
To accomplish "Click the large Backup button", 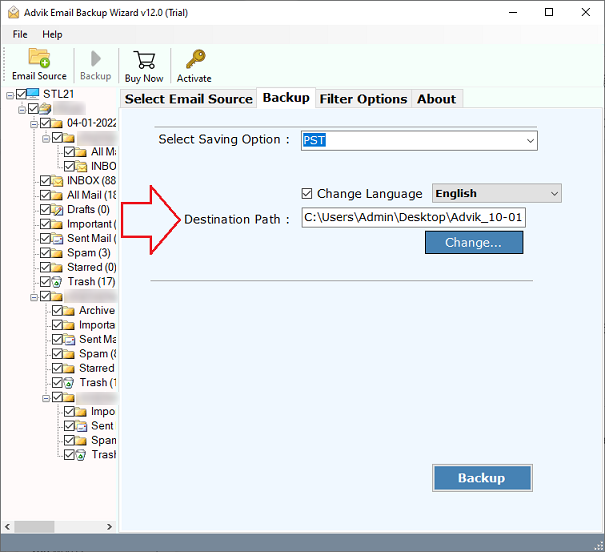I will tap(482, 478).
